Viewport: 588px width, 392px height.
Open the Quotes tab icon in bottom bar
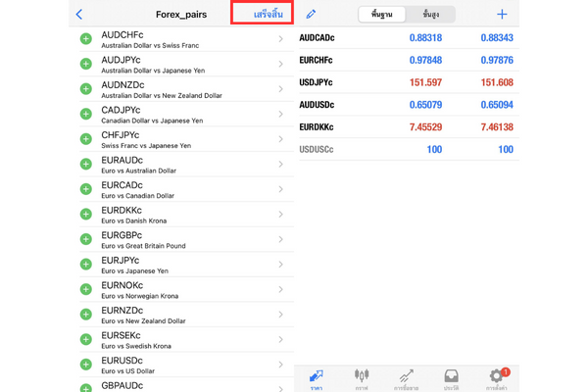click(317, 378)
